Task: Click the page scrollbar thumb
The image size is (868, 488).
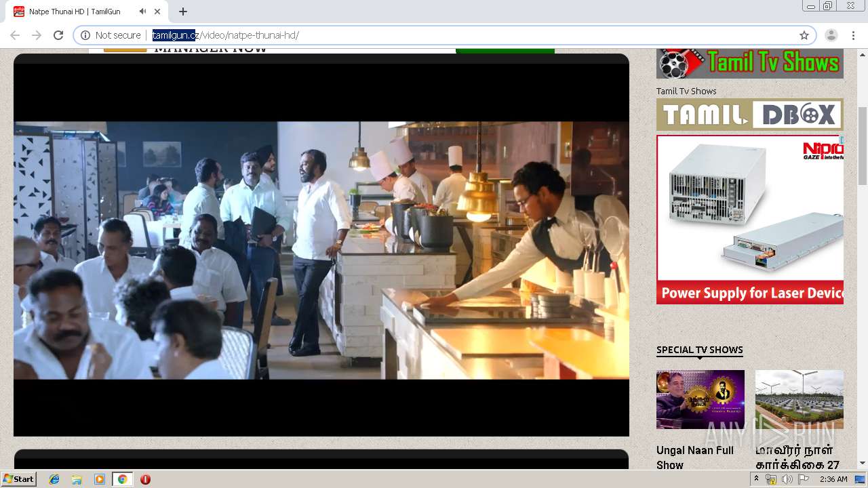Action: pyautogui.click(x=863, y=146)
